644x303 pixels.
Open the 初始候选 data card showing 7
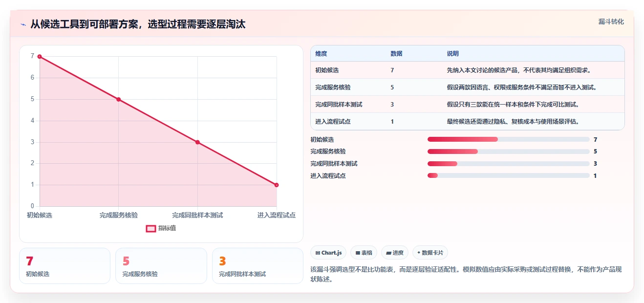tap(64, 266)
